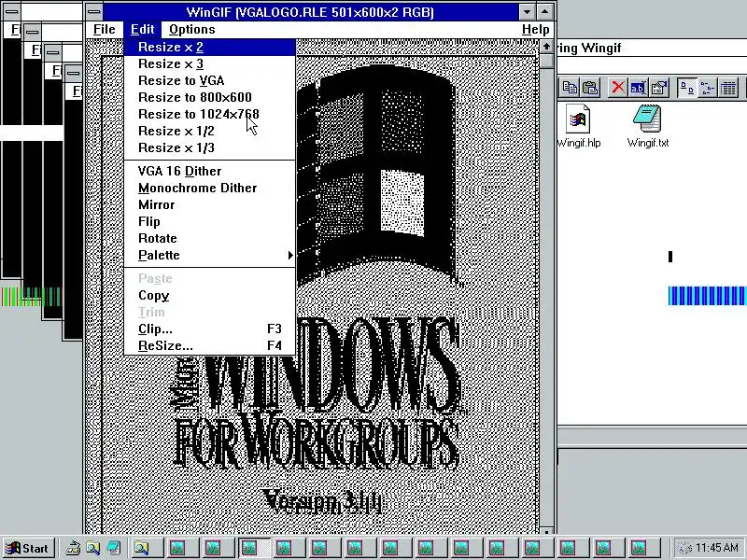Switch to the Explorer taskbar button

tap(147, 548)
